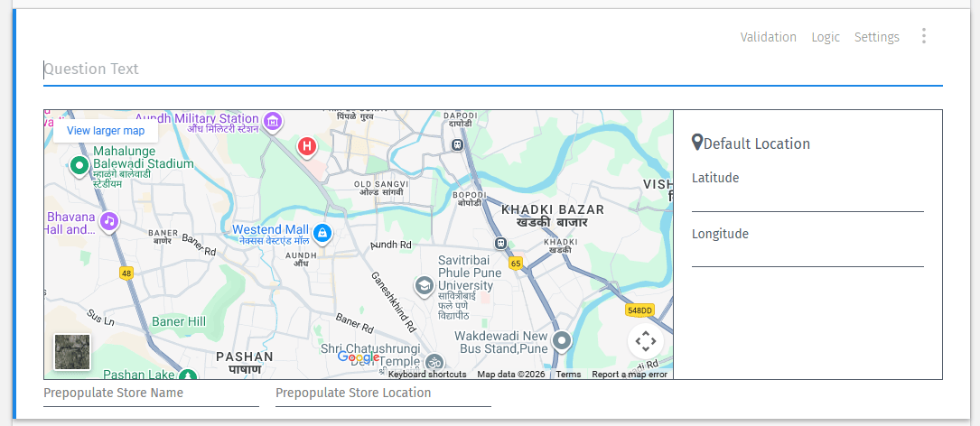Viewport: 980px width, 426px height.
Task: Open the Validation tab
Action: (768, 37)
